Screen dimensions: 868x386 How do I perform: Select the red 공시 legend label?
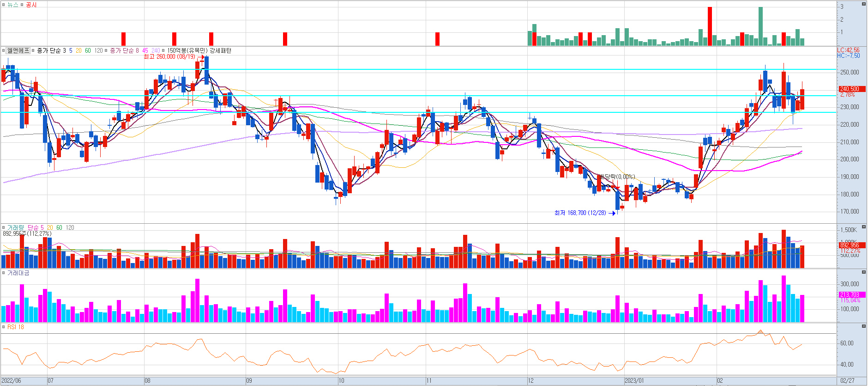(31, 5)
